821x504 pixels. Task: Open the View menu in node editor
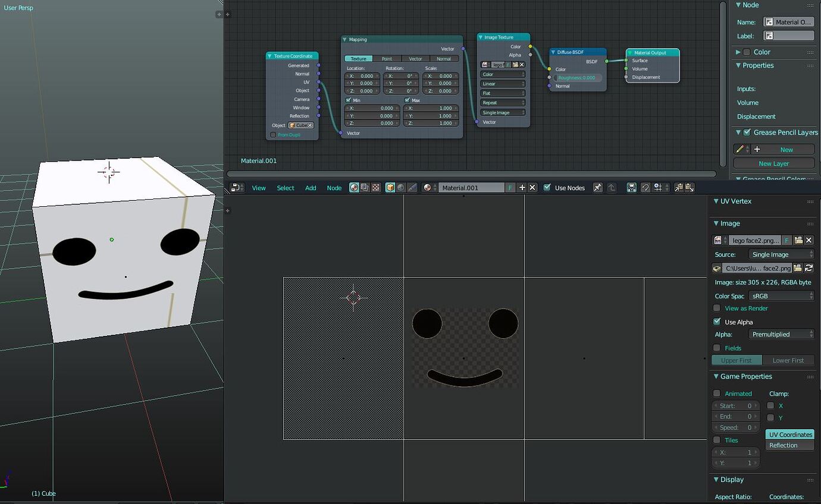pyautogui.click(x=259, y=188)
